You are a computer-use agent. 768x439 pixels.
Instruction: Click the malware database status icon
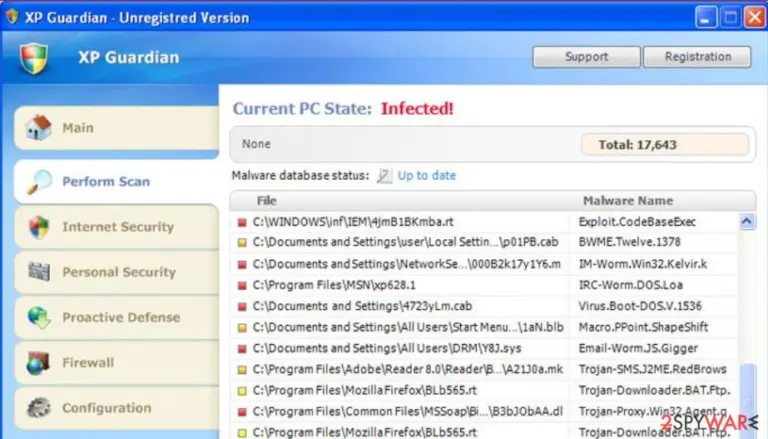pos(384,175)
